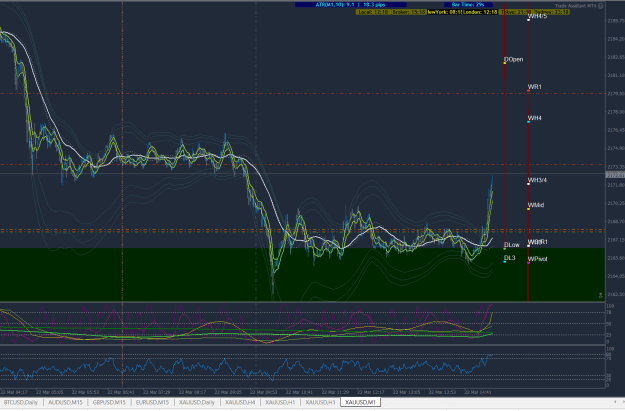Screen dimensions: 625x411
Task: Click the Tokyo session time label
Action: point(516,12)
